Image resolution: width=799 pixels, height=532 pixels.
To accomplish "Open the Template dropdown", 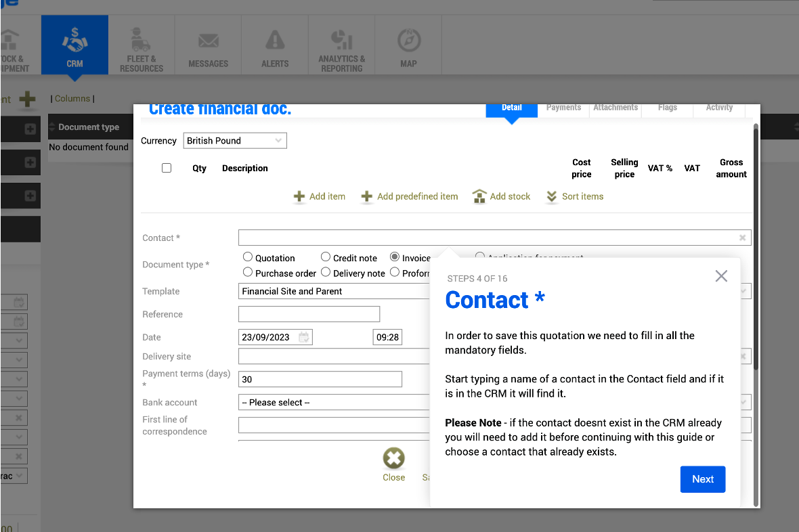I will click(334, 291).
